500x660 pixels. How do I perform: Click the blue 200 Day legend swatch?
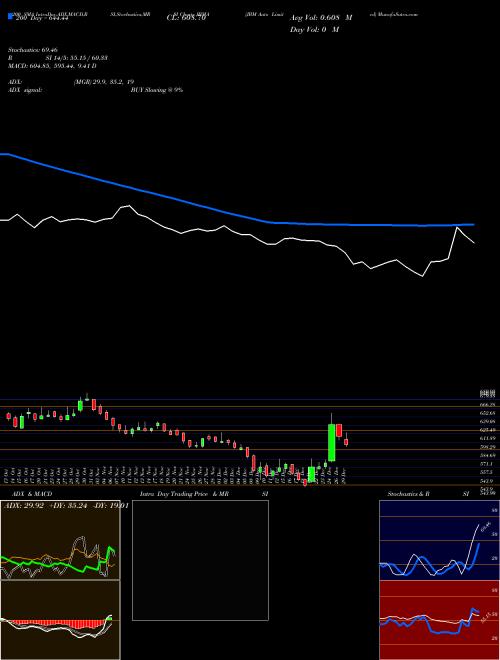point(11,17)
